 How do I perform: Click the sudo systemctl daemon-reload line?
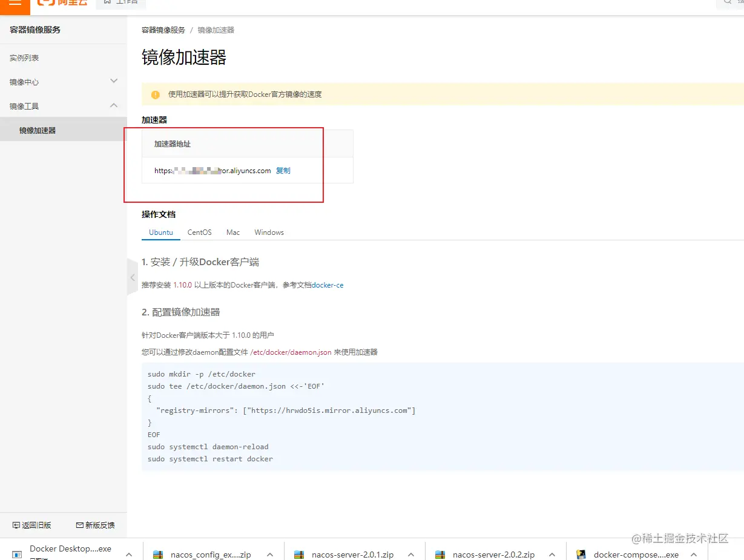tap(208, 447)
